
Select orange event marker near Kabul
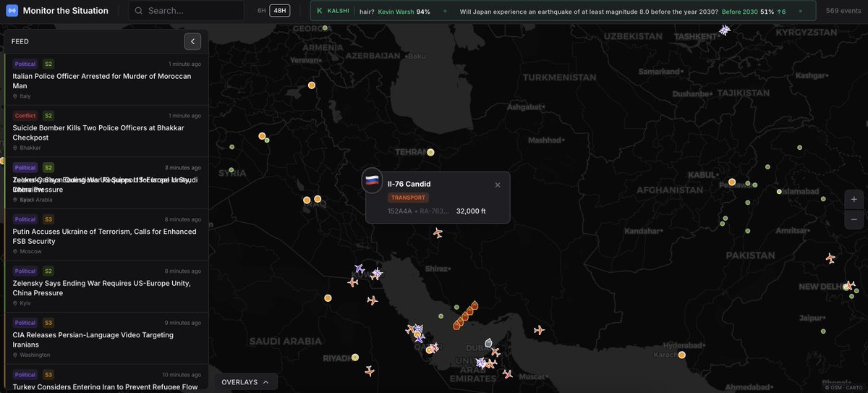pos(732,182)
